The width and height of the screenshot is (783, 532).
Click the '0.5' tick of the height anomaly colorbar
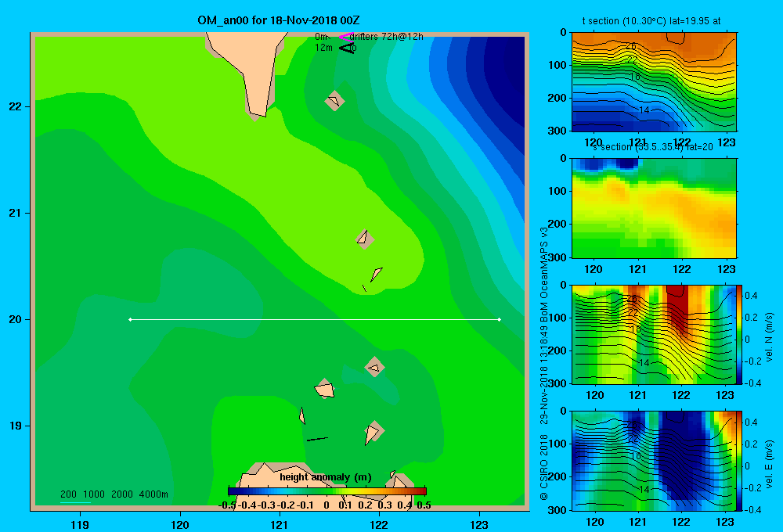[x=424, y=505]
